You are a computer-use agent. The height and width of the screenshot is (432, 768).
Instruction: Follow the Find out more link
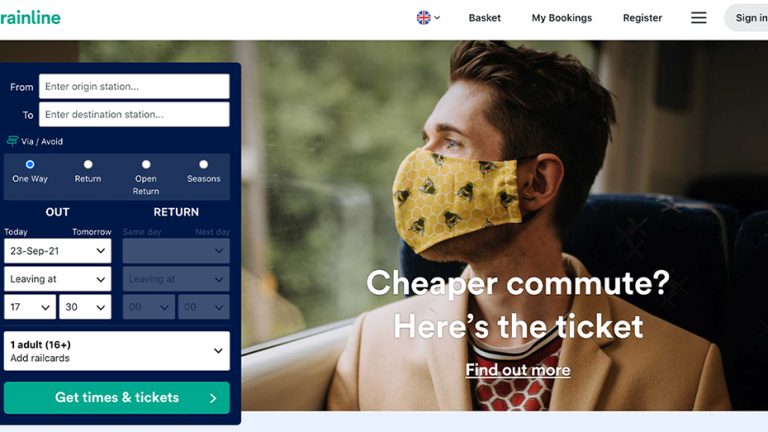518,370
